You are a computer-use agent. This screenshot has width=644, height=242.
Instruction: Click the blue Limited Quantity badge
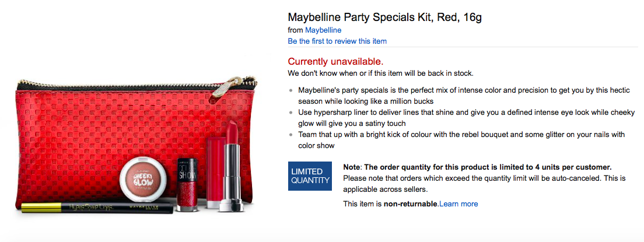(310, 176)
